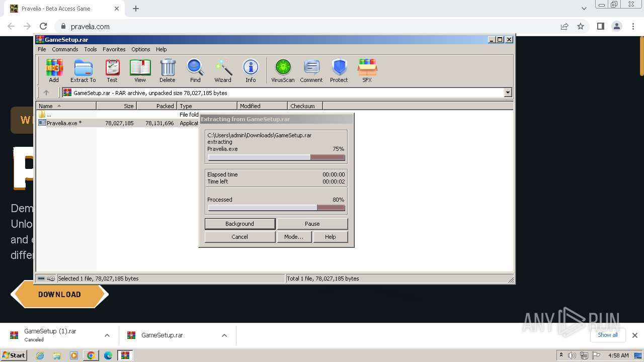
Task: Open the Commands menu
Action: (x=65, y=49)
